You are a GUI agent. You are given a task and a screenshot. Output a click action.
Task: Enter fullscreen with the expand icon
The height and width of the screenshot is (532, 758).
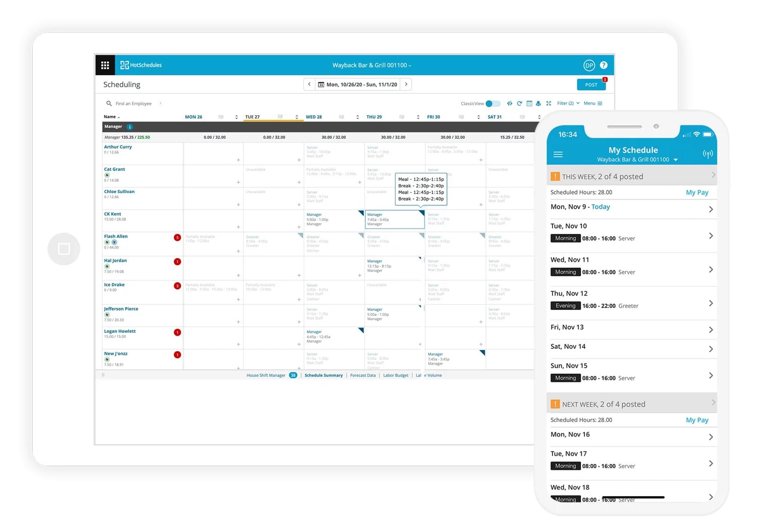coord(549,103)
